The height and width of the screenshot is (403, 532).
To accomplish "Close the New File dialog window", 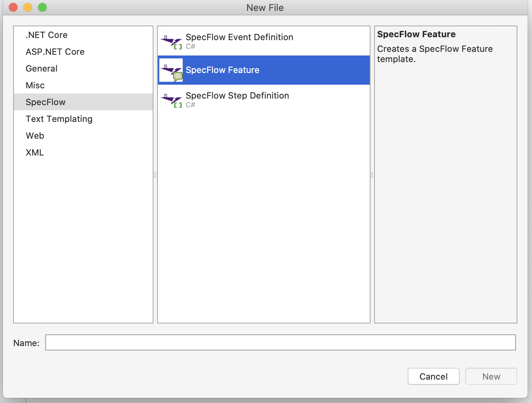I will 13,7.
